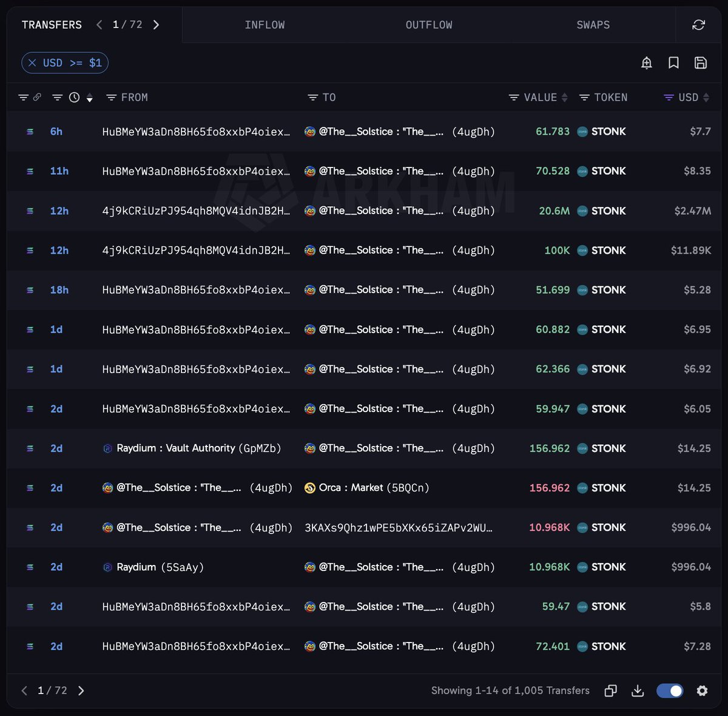Viewport: 728px width, 716px height.
Task: Open STONK token in the $7.28 row
Action: (601, 647)
